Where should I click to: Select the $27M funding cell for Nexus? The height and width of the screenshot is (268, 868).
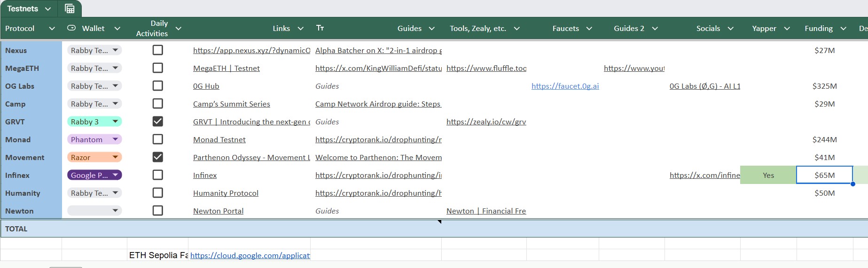[825, 50]
